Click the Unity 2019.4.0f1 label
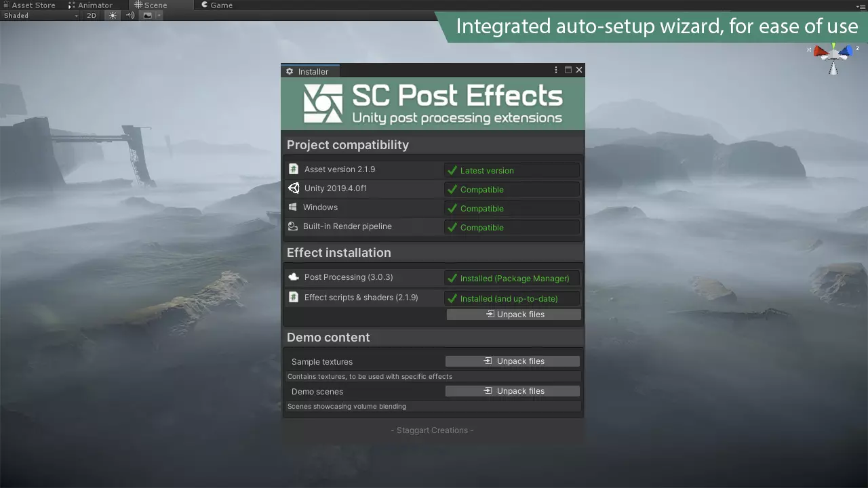The image size is (868, 488). click(x=336, y=188)
